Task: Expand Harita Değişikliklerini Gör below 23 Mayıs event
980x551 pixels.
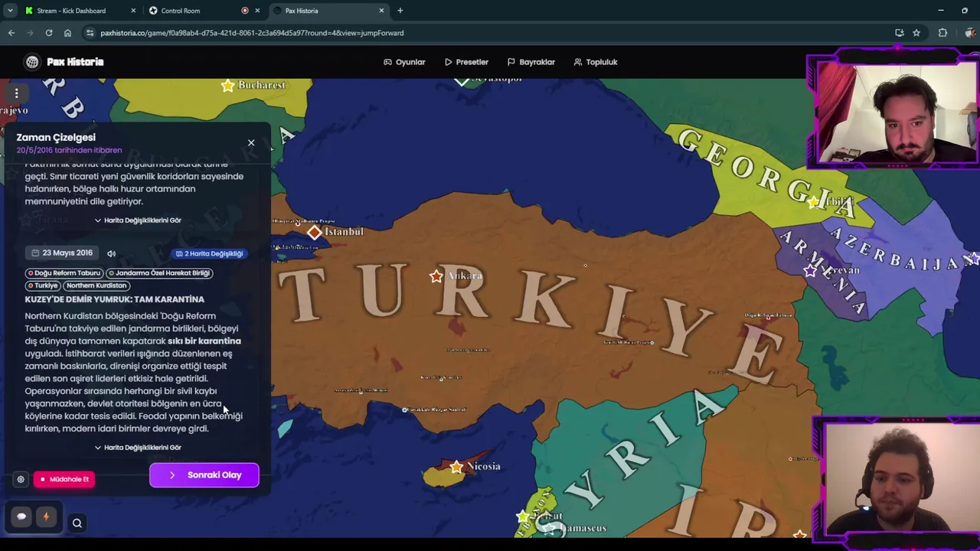Action: 138,448
